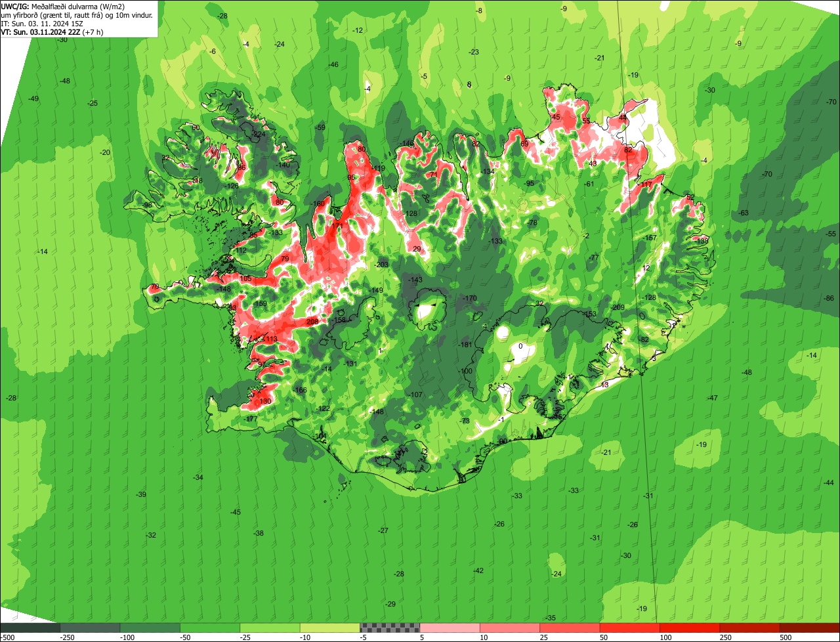
Task: Click the ocean value '-23' in the north
Action: tap(474, 52)
